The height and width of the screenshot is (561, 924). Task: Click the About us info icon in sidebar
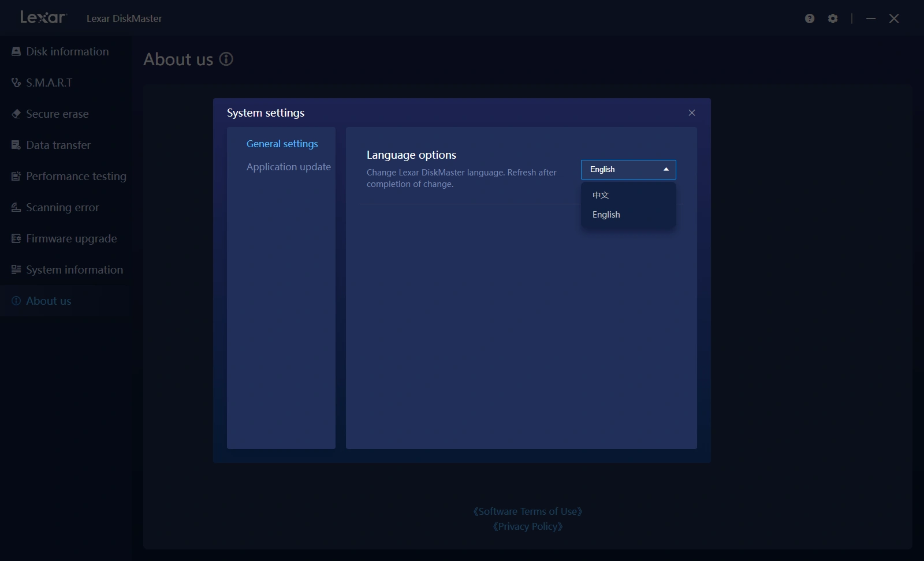pos(16,301)
